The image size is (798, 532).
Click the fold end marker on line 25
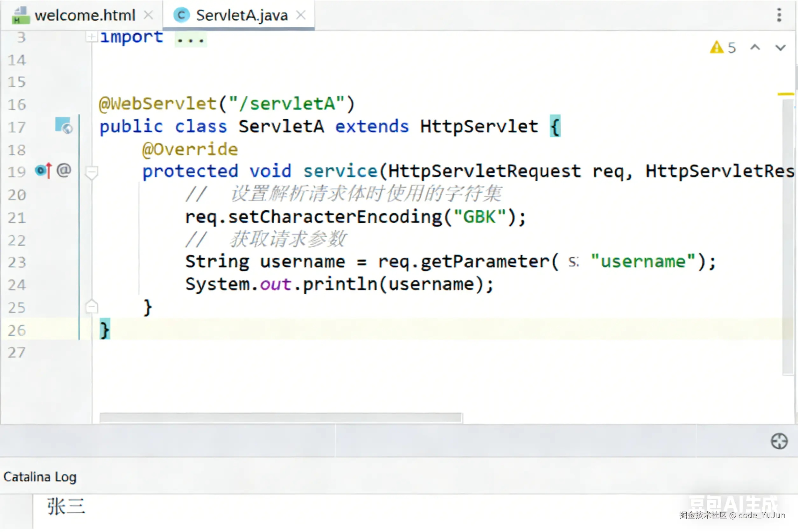point(92,307)
